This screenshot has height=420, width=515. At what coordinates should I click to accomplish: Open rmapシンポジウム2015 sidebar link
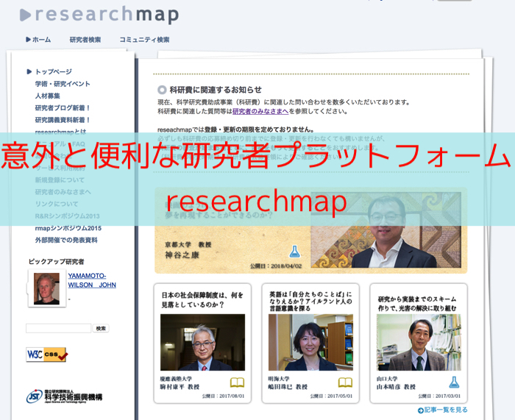[x=68, y=228]
